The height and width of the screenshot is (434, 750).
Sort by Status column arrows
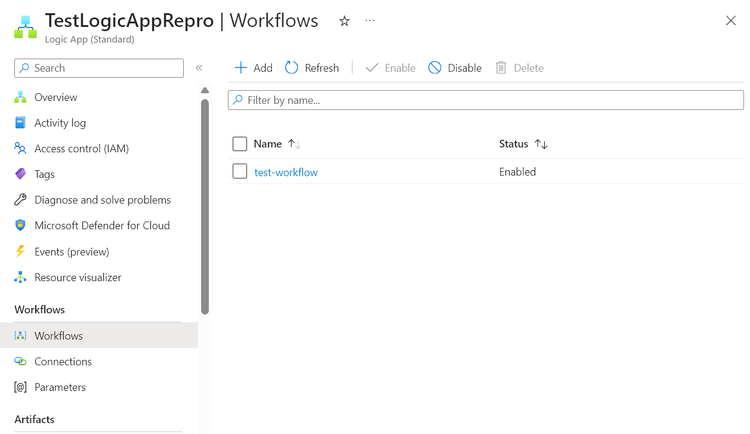[541, 144]
